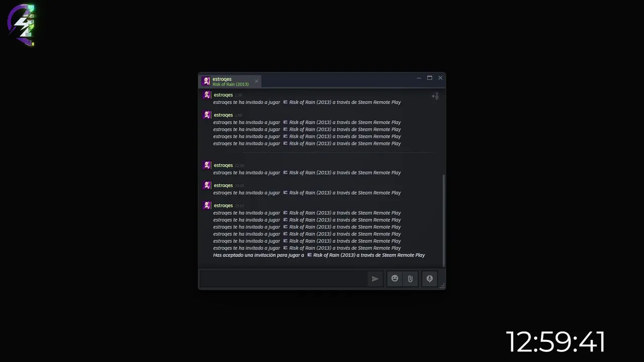Image resolution: width=644 pixels, height=362 pixels.
Task: Click the avatar beside the 2:38 message
Action: [207, 95]
